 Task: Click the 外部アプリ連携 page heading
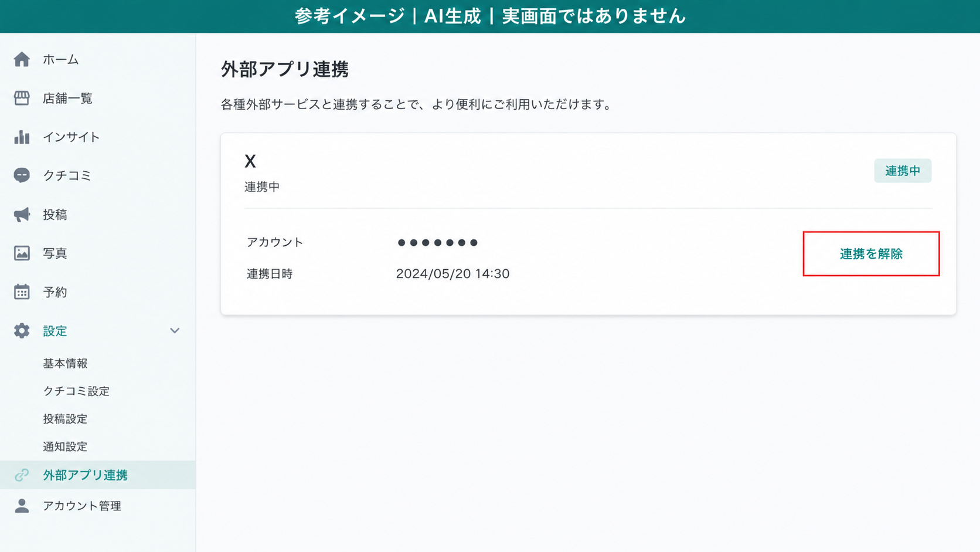(x=285, y=69)
